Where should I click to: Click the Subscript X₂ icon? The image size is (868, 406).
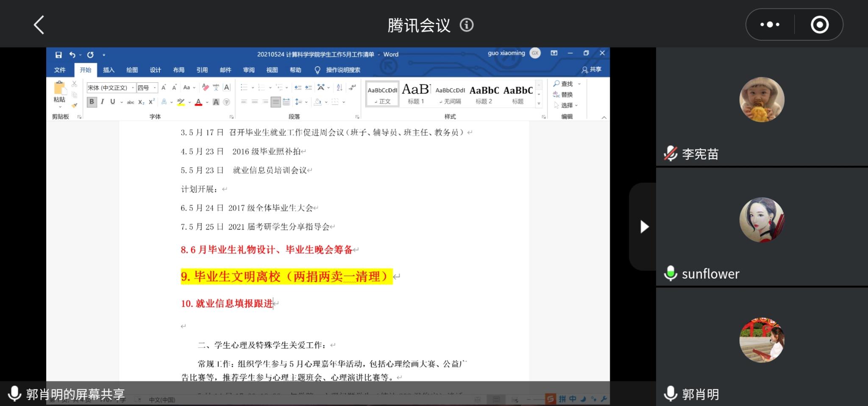pos(141,102)
